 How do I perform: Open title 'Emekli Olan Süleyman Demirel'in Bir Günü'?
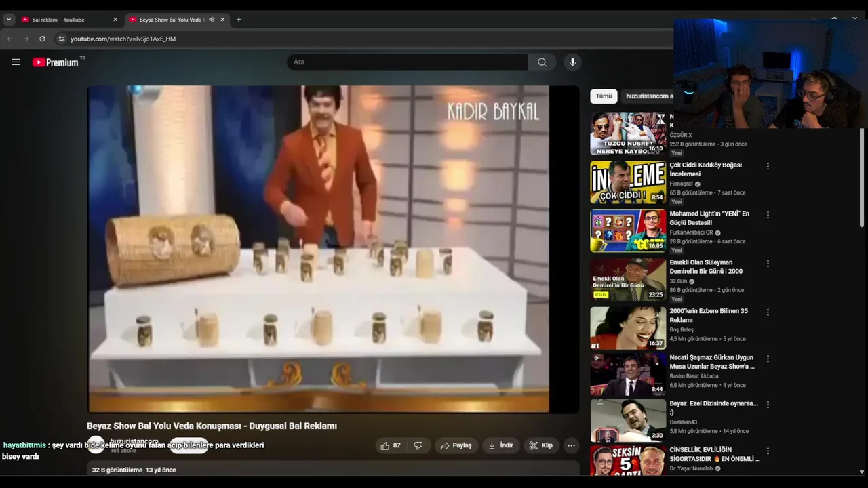click(x=706, y=267)
